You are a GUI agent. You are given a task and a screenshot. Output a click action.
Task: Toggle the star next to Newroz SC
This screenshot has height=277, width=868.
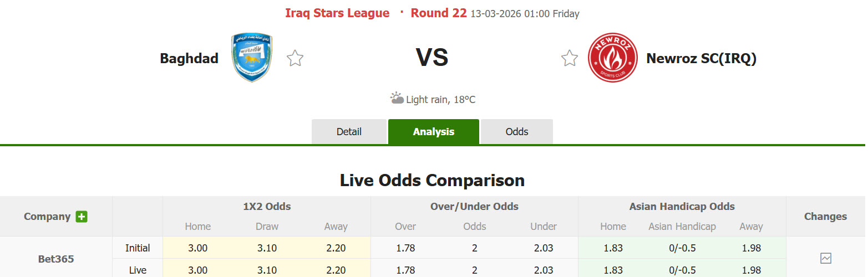[x=570, y=58]
